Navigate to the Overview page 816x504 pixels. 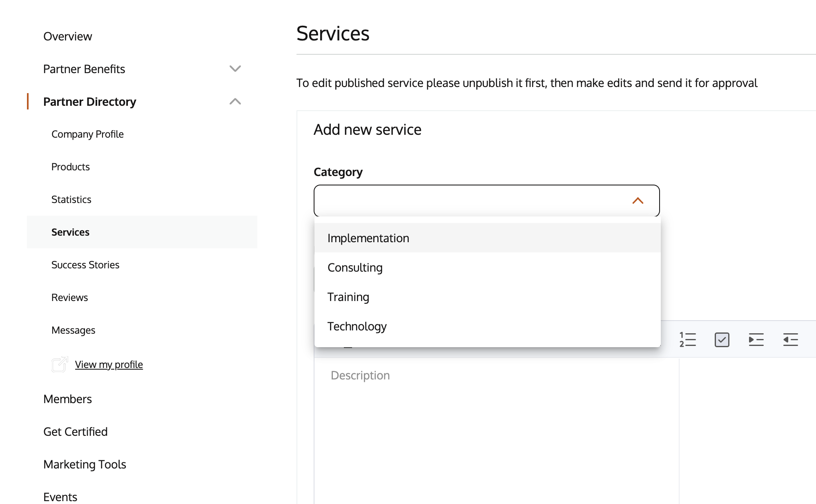(x=67, y=36)
